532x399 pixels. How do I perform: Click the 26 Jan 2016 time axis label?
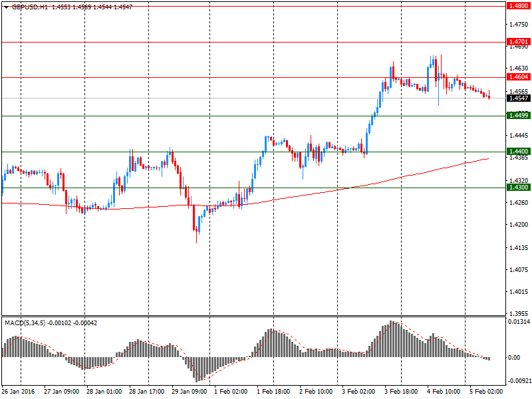click(19, 392)
